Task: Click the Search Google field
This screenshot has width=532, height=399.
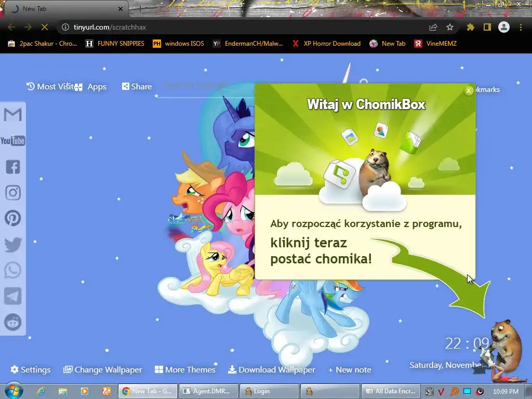Action: pyautogui.click(x=205, y=86)
